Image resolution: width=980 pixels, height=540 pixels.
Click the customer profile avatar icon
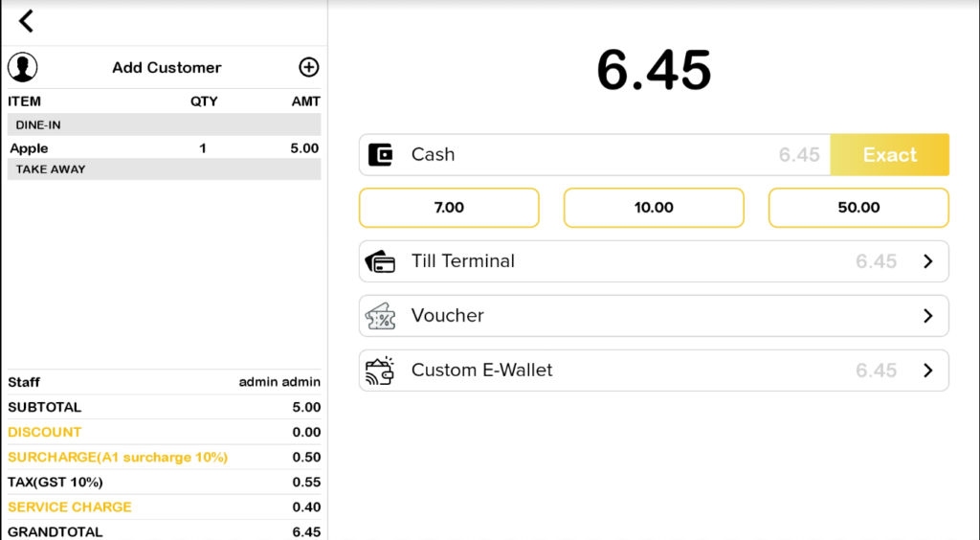point(23,67)
